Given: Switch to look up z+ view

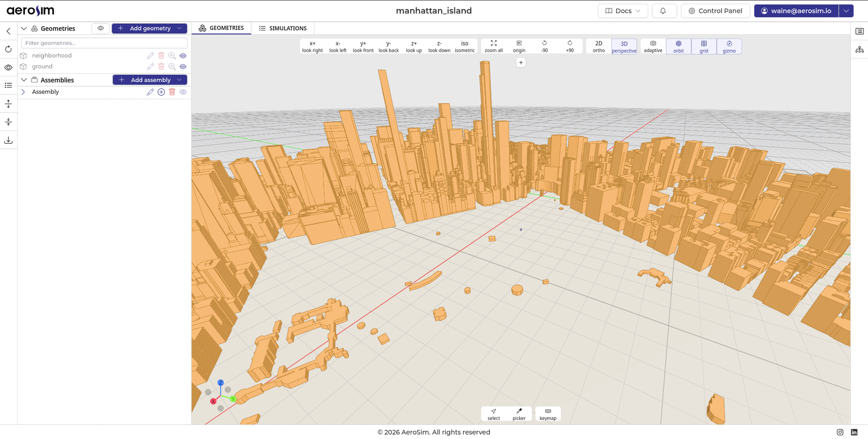Looking at the screenshot, I should 414,47.
